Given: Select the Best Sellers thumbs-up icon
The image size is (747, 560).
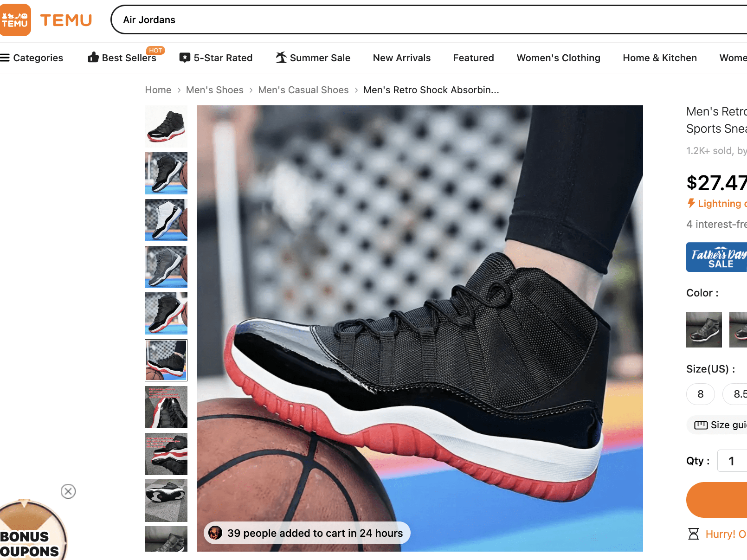Looking at the screenshot, I should tap(94, 57).
